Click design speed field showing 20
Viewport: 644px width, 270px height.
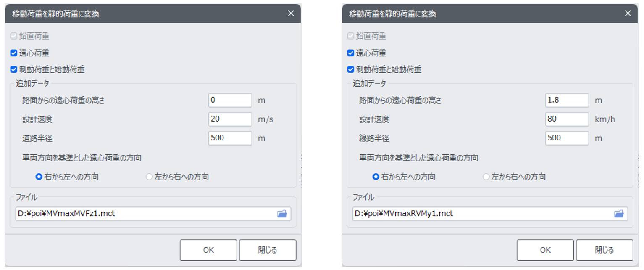[x=230, y=119]
